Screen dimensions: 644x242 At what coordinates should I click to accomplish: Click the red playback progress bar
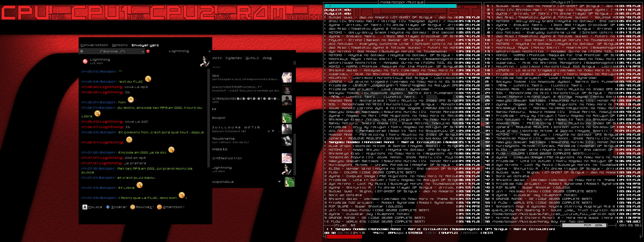344,237
